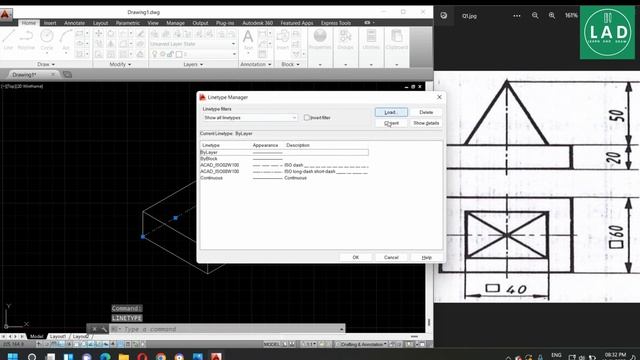Switch to the Model tab
Screen dimensions: 640x360
click(x=36, y=336)
